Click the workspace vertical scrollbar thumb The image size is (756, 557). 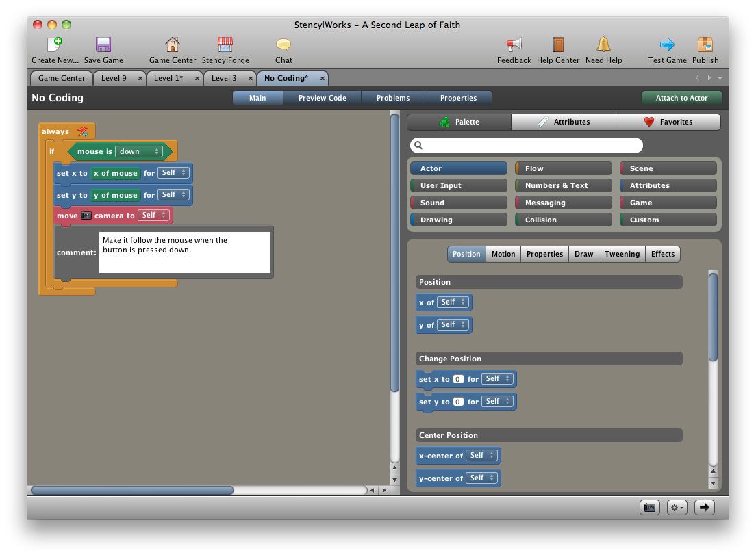(x=394, y=253)
